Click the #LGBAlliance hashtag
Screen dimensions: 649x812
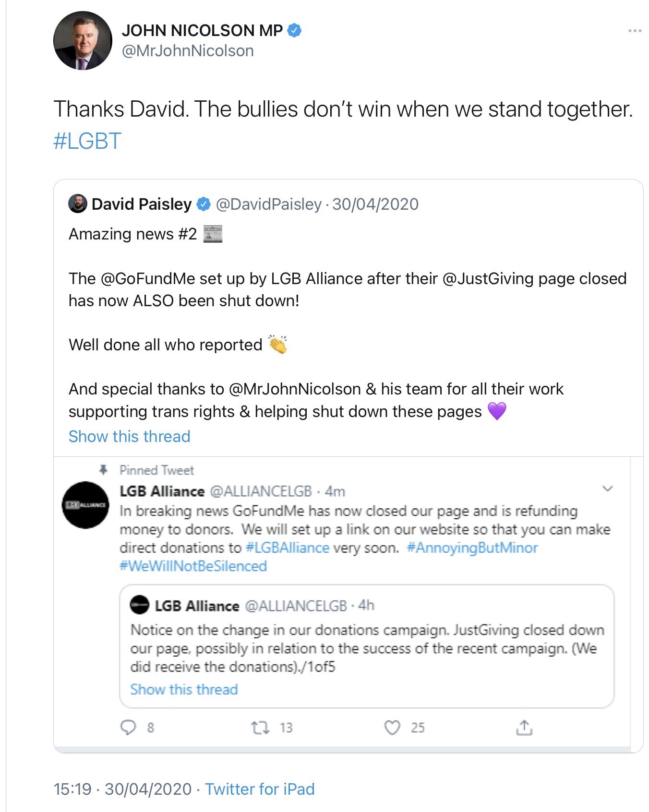click(287, 548)
